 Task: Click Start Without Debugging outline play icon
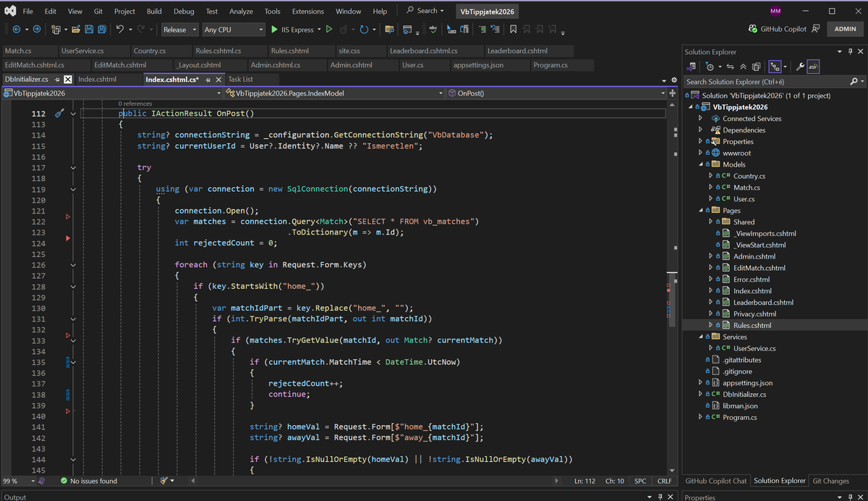329,30
